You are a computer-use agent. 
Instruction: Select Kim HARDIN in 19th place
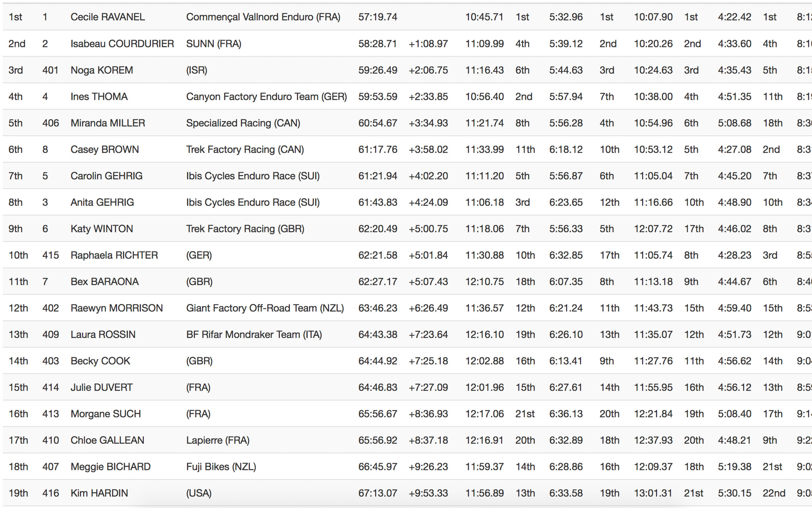click(x=99, y=493)
